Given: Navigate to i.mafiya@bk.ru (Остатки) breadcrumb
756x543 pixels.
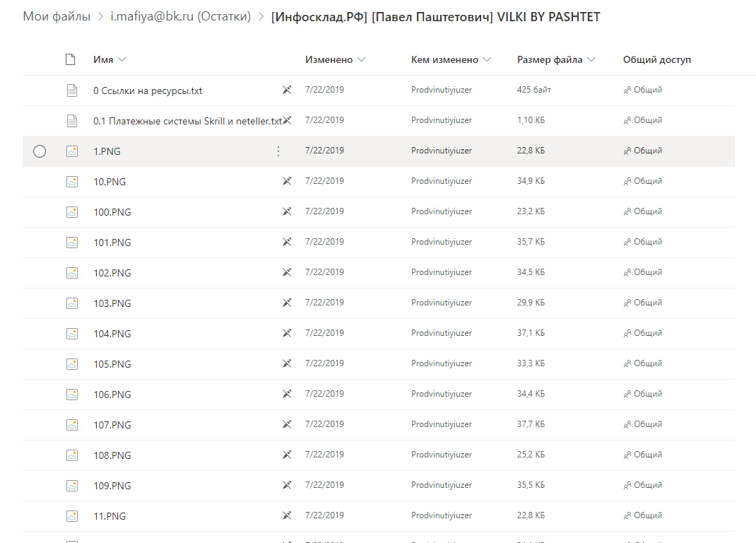Looking at the screenshot, I should click(x=181, y=16).
